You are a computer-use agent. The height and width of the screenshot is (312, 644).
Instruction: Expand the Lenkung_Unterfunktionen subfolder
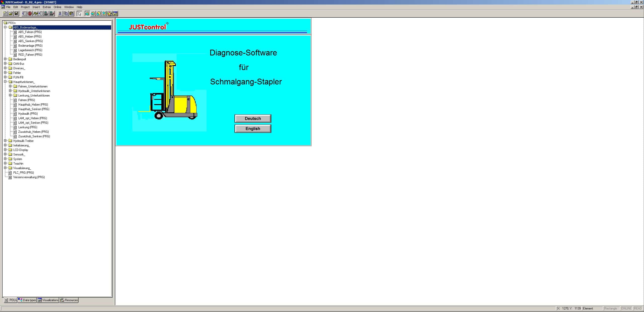click(x=10, y=95)
